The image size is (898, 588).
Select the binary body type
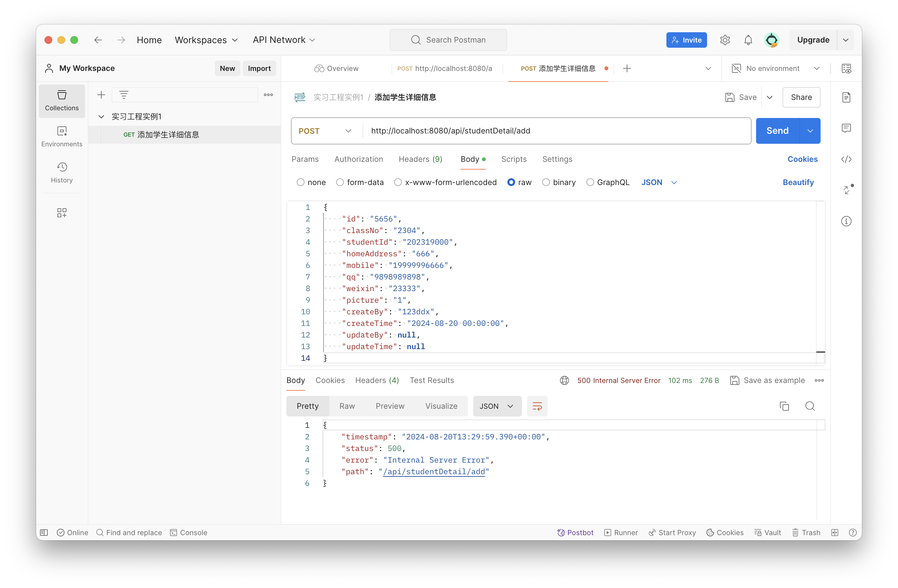(545, 182)
